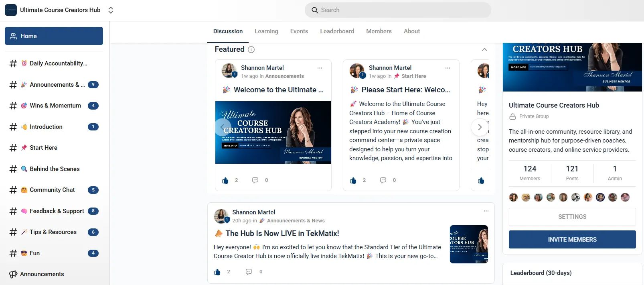
Task: Like the Welcome to the Ultimate featured post
Action: (x=225, y=181)
